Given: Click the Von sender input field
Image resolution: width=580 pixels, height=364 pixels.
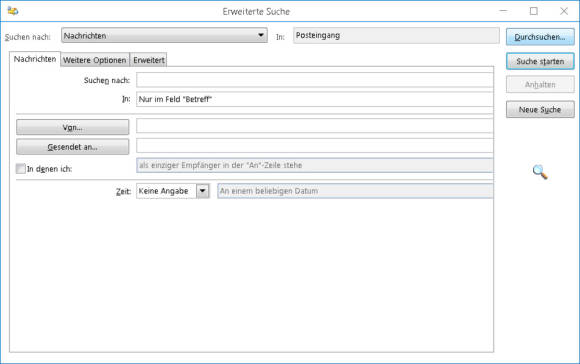Looking at the screenshot, I should tap(315, 126).
